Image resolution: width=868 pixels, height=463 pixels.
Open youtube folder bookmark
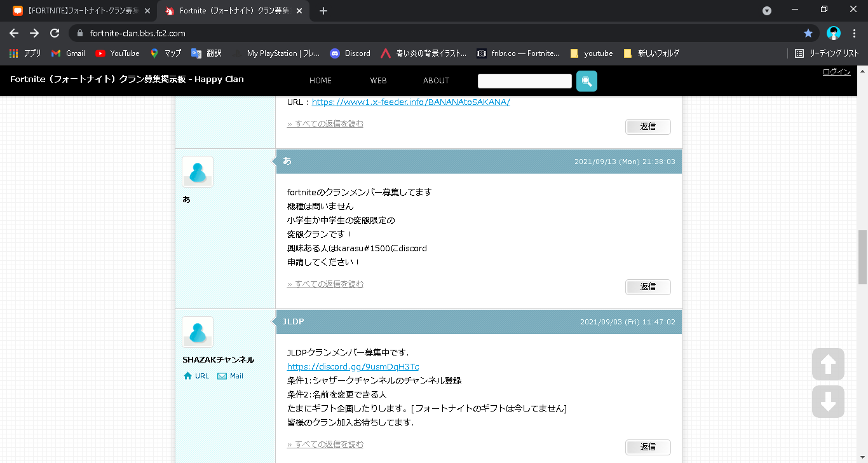592,53
